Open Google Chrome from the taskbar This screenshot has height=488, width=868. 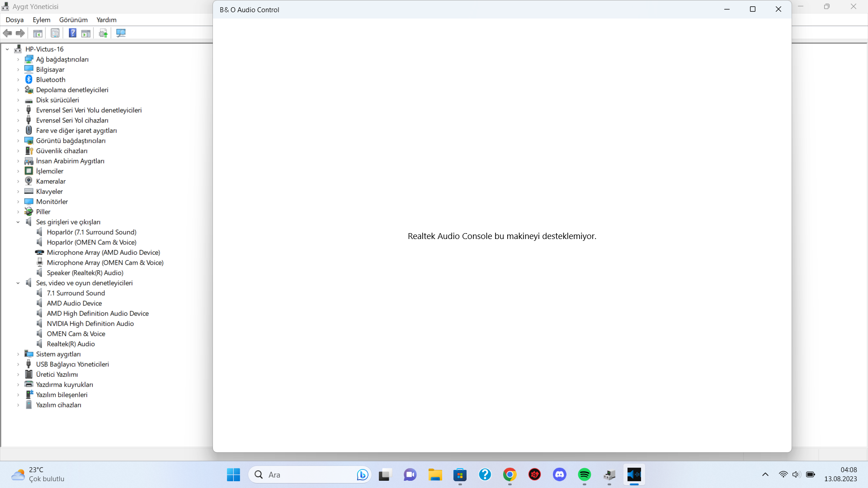tap(509, 474)
